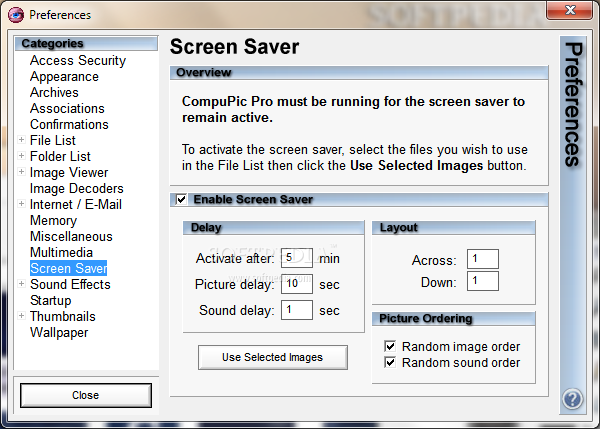Screen dimensions: 600x429
Task: Select the Miscellaneous category
Action: 71,237
